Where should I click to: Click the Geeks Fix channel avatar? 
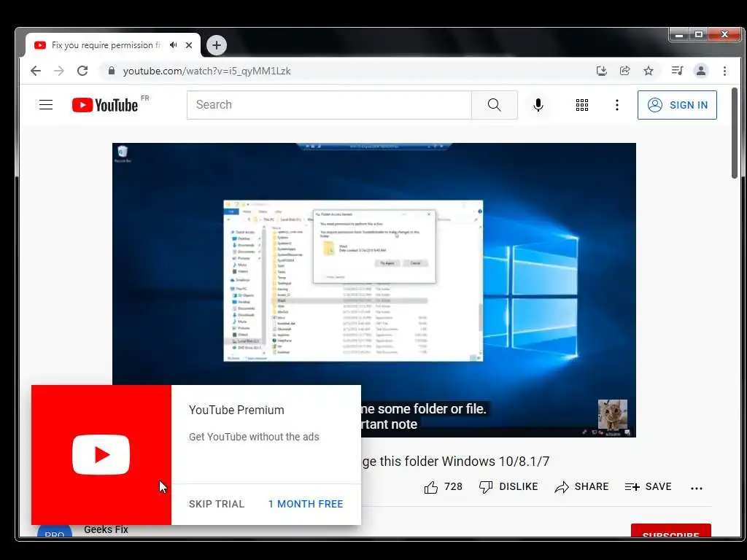tap(54, 531)
